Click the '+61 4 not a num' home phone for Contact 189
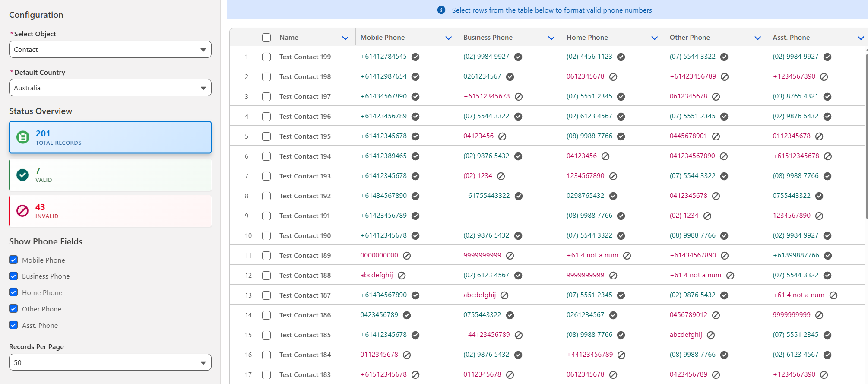The width and height of the screenshot is (868, 384). click(x=592, y=255)
